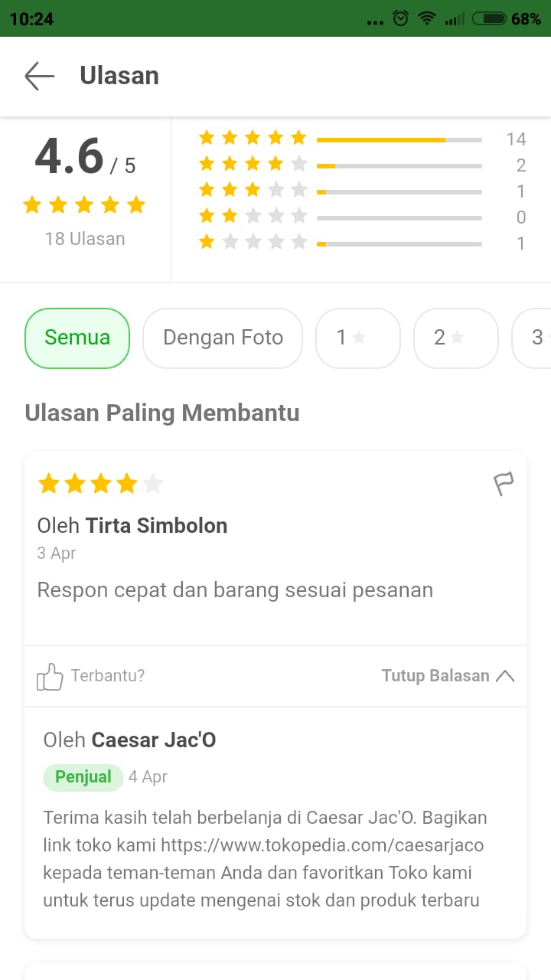Tap the thumbs-up helpful icon

(x=50, y=677)
